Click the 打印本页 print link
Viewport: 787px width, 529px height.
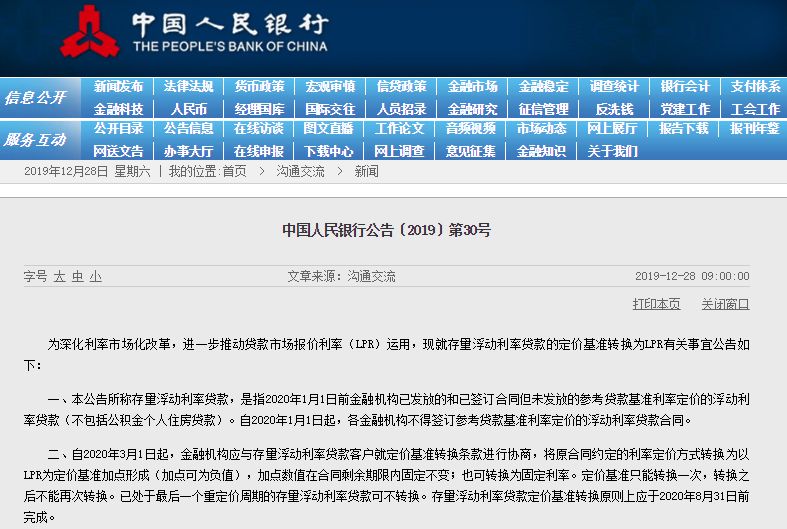pos(656,304)
